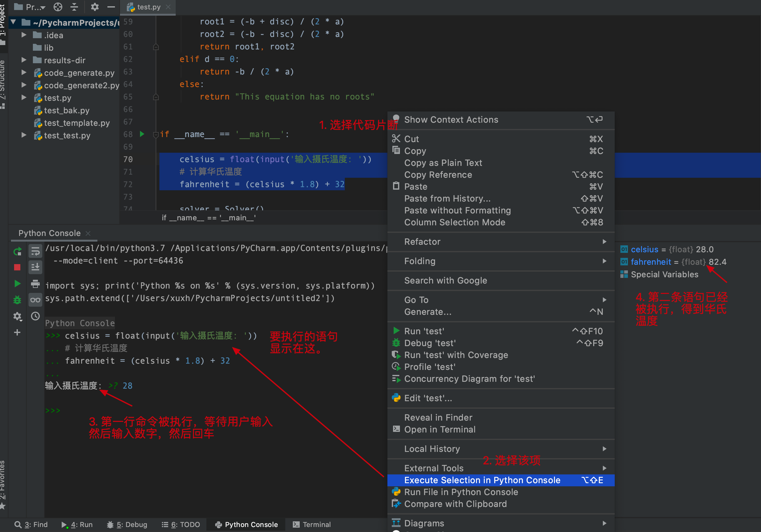761x532 pixels.
Task: Add new console with plus icon
Action: click(x=17, y=332)
